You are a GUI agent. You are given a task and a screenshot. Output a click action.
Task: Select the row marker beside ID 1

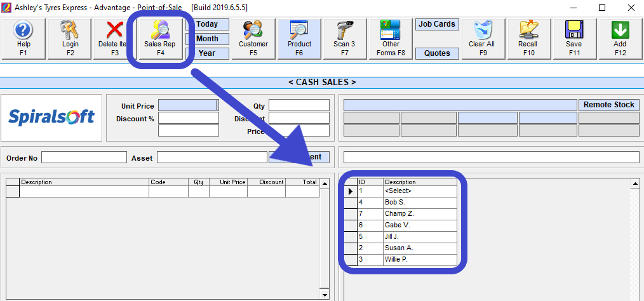point(351,191)
